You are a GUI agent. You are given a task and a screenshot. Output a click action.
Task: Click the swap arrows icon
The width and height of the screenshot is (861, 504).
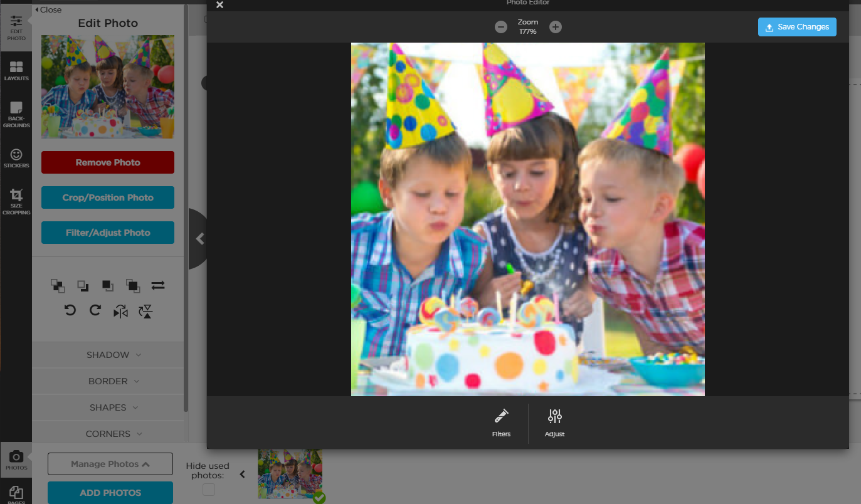(x=158, y=285)
